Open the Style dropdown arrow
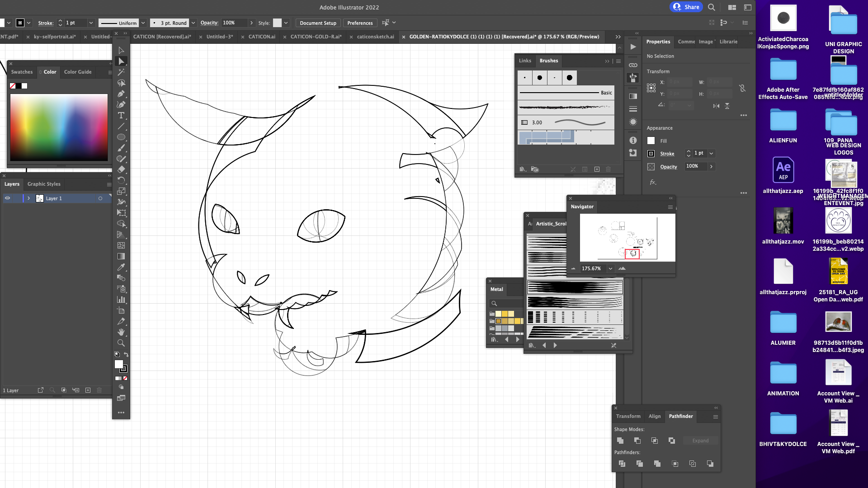Screen dimensions: 868x488 click(286, 23)
